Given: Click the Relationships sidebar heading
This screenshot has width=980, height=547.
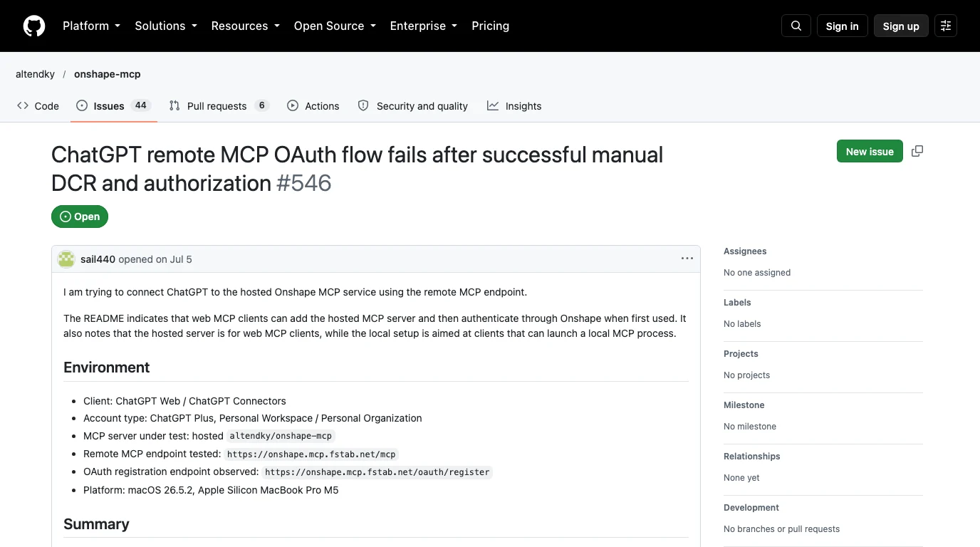Looking at the screenshot, I should point(752,457).
